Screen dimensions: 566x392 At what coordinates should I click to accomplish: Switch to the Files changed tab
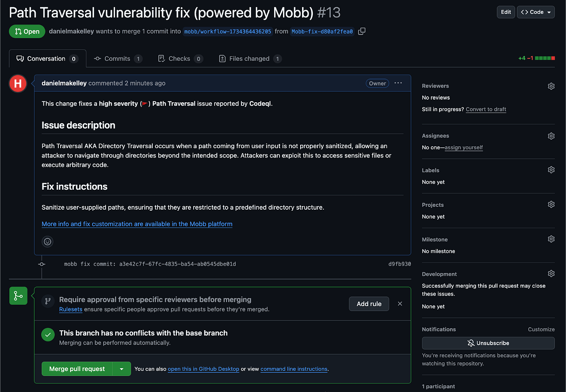tap(250, 59)
